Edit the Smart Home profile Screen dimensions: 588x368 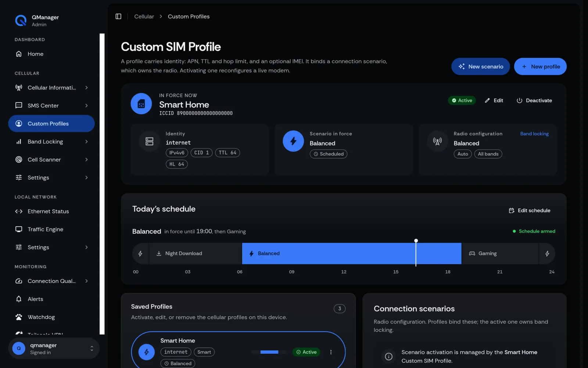[x=494, y=100]
